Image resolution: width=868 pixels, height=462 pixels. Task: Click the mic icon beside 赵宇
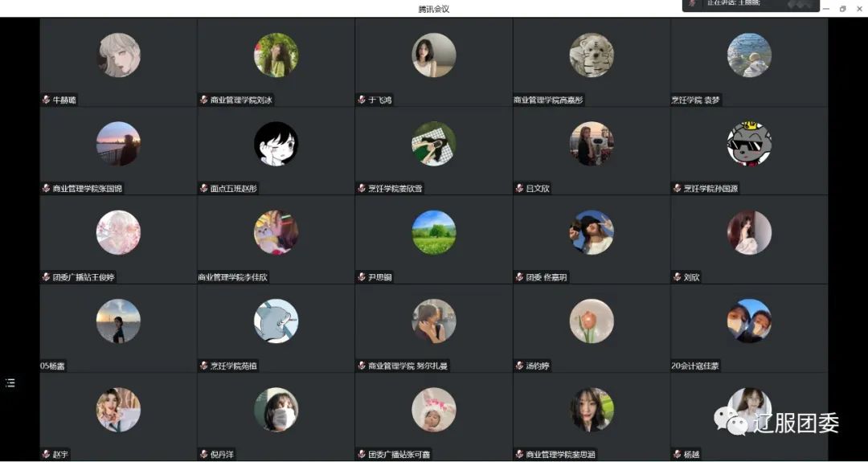tap(47, 454)
